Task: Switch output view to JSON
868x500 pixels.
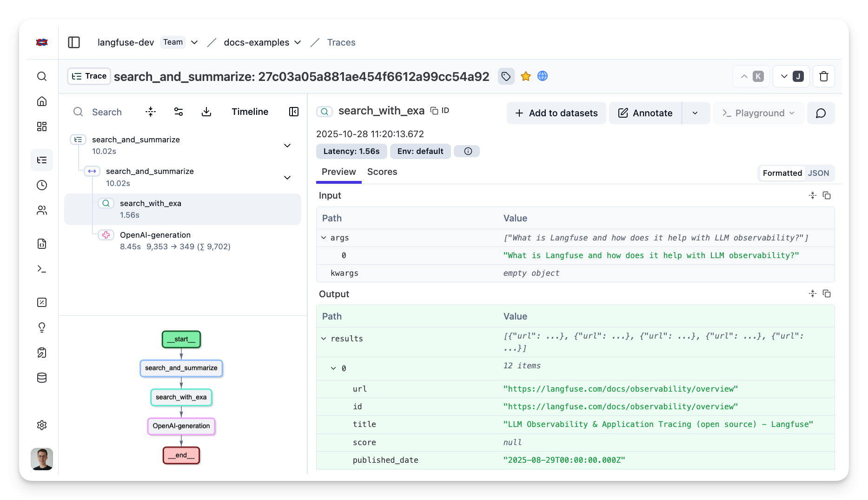Action: coord(818,173)
